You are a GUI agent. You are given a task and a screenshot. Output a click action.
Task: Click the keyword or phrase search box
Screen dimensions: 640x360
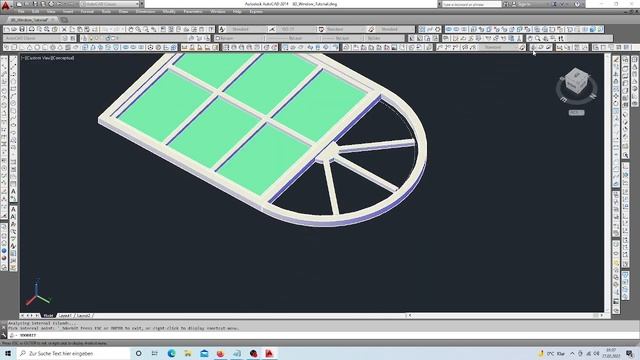pyautogui.click(x=471, y=4)
